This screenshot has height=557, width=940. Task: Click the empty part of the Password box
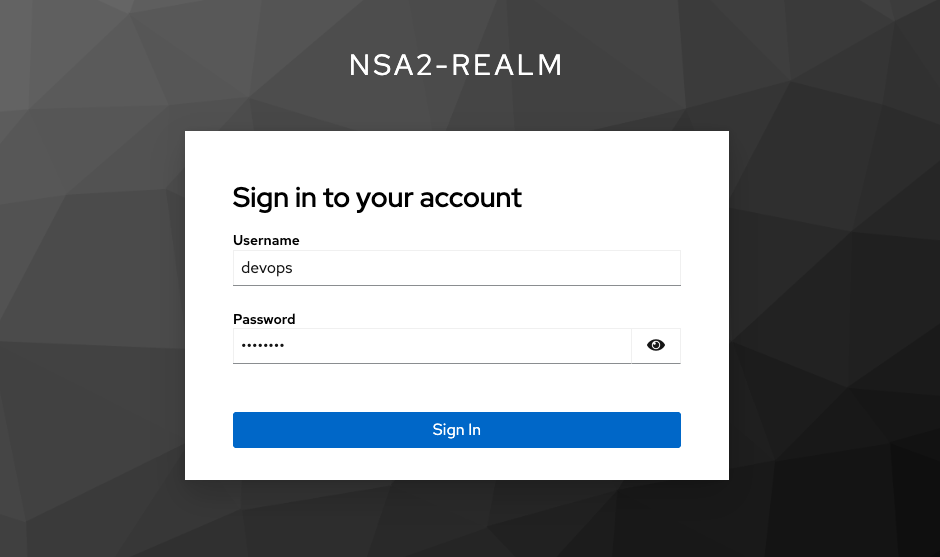click(456, 346)
